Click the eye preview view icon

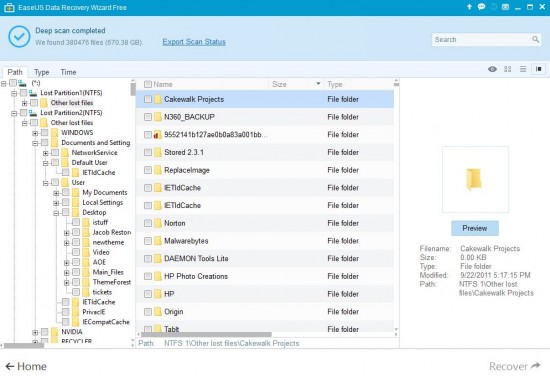tap(492, 69)
